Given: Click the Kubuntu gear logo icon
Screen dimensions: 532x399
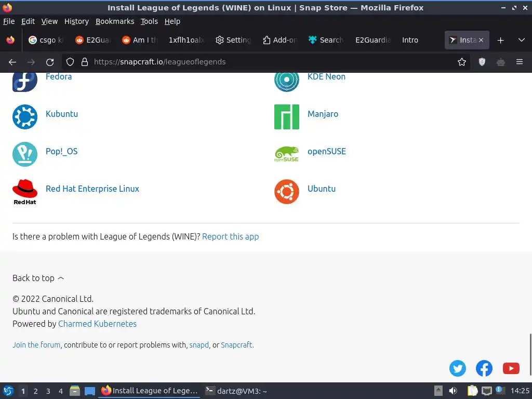Looking at the screenshot, I should click(25, 117).
